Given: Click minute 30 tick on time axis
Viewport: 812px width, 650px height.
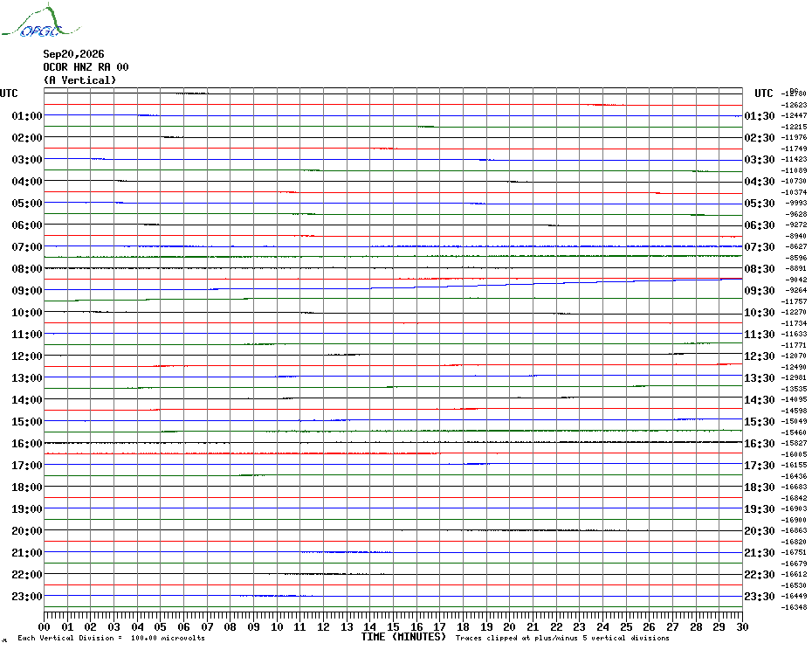Looking at the screenshot, I should [x=742, y=626].
